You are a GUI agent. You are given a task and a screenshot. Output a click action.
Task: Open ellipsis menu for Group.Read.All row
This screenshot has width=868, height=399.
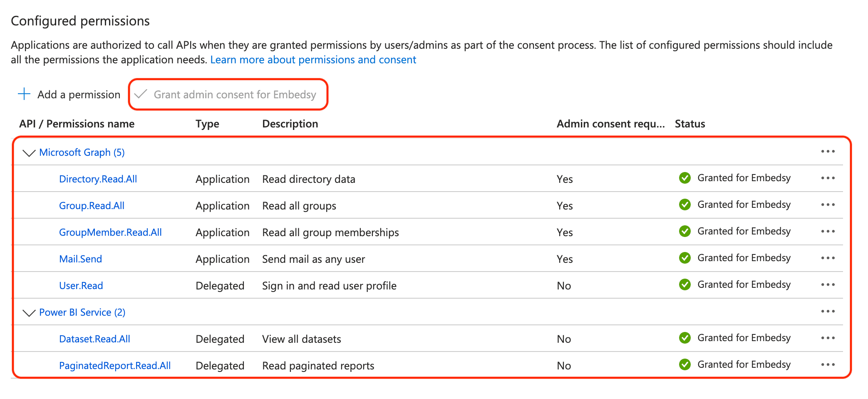[828, 204]
